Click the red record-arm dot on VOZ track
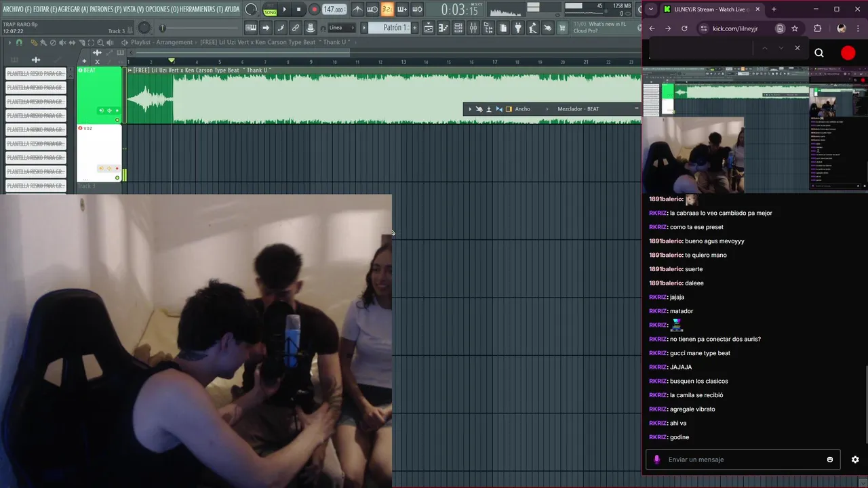868x488 pixels. click(x=117, y=168)
